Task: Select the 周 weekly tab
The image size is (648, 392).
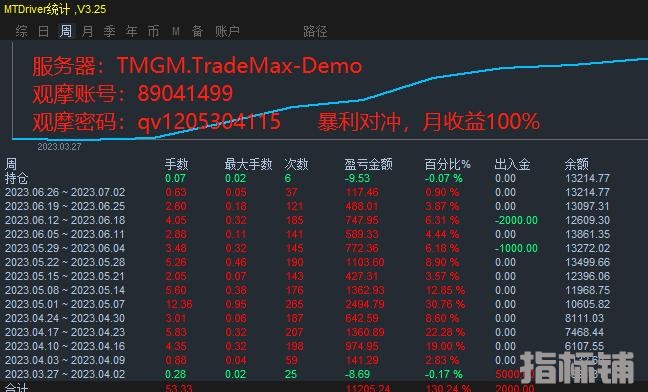Action: 66,31
